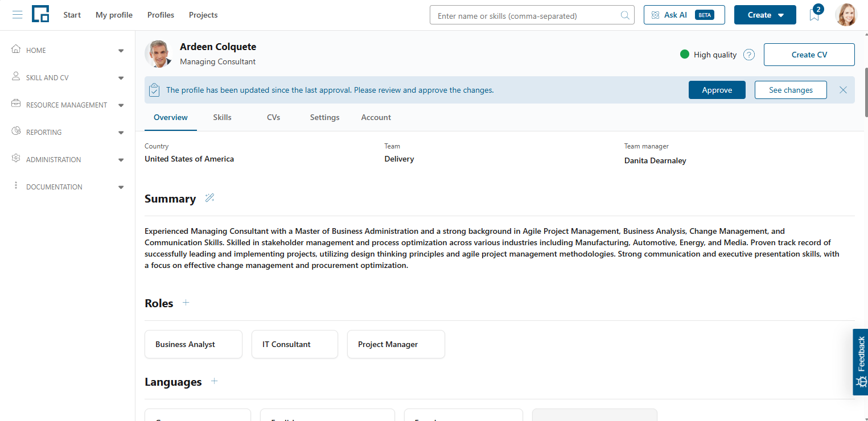Open the Ask AI beta assistant

coord(684,15)
